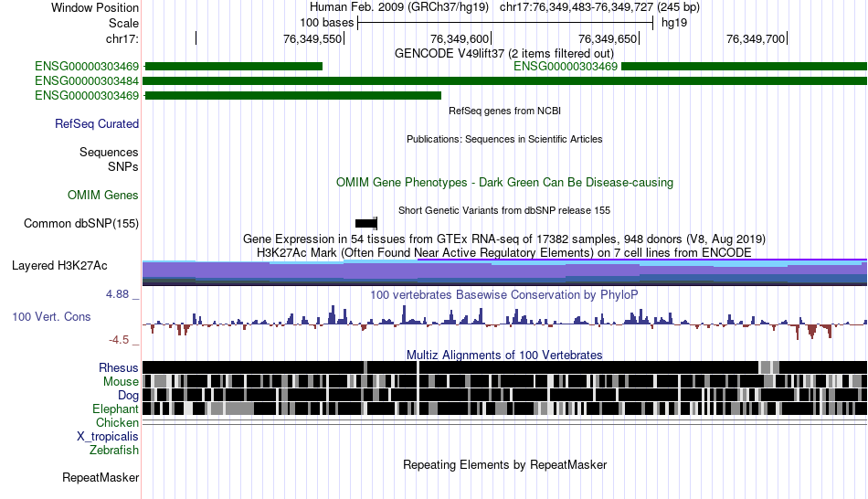Click the chr17:76,349,483-76,349,727 position text
Viewport: 868px width, 499px height.
599,7
